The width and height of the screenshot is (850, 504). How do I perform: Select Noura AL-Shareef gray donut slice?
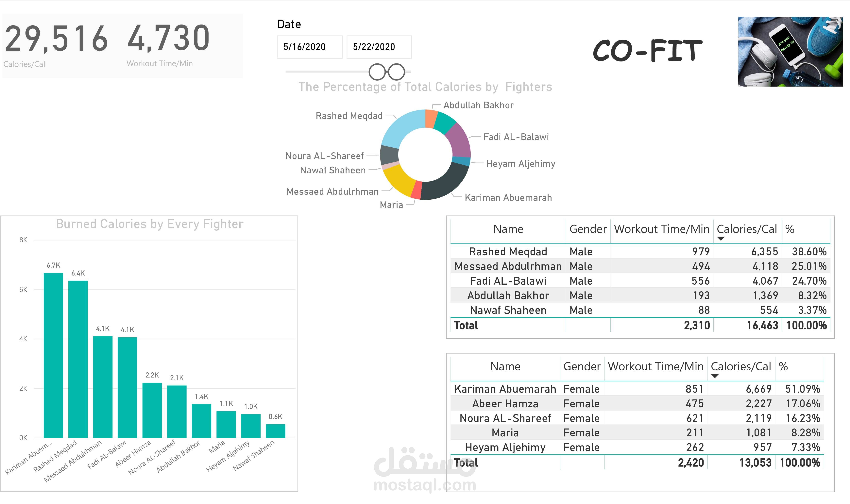point(389,156)
